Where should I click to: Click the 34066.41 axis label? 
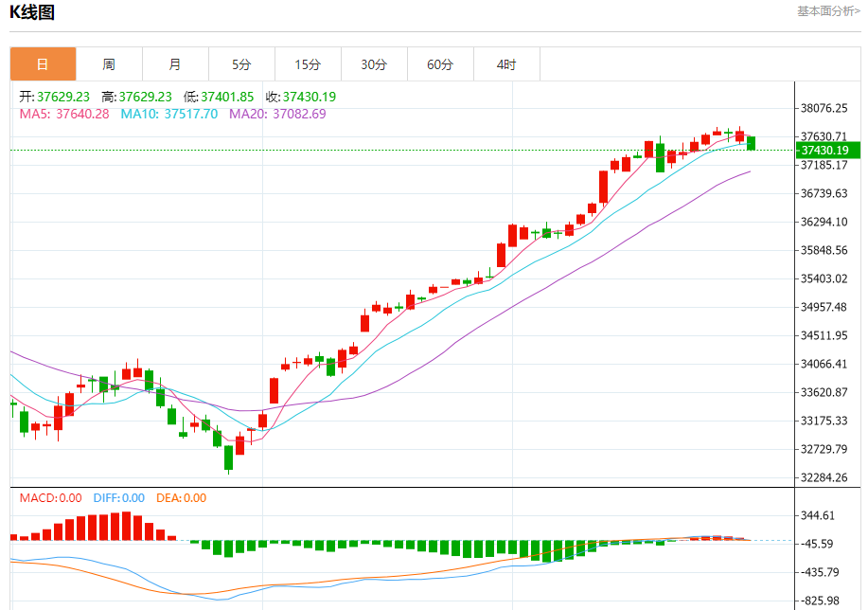[x=824, y=364]
